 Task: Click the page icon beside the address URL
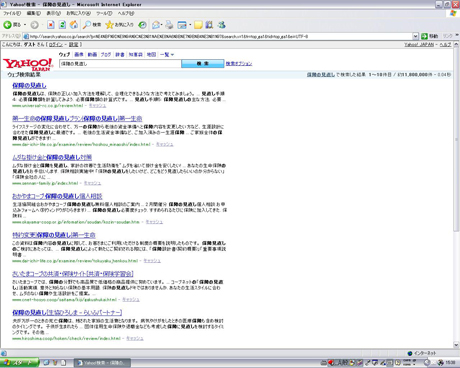coord(26,36)
